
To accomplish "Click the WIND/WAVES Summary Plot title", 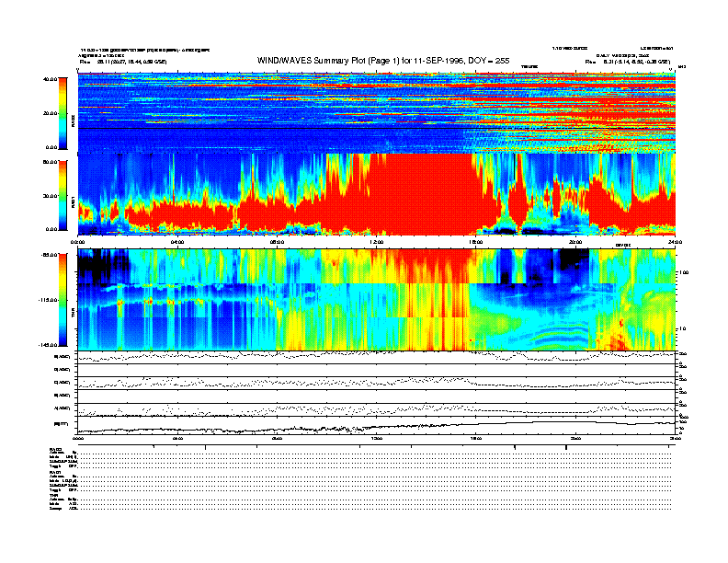I will coord(383,61).
